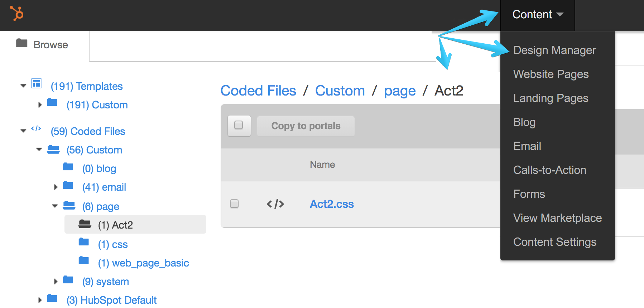This screenshot has height=308, width=644.
Task: Click the Name column header
Action: tap(322, 165)
